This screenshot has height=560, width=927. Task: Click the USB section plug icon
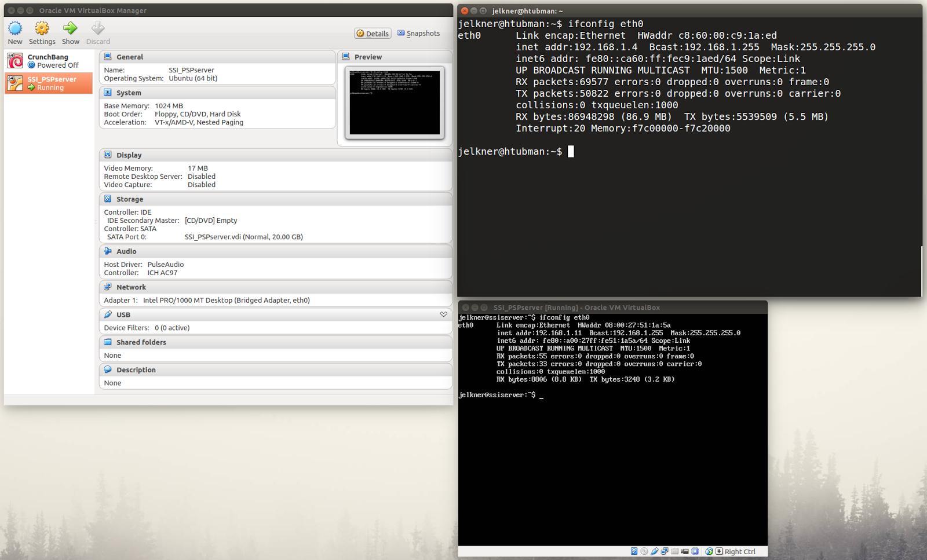pos(108,314)
